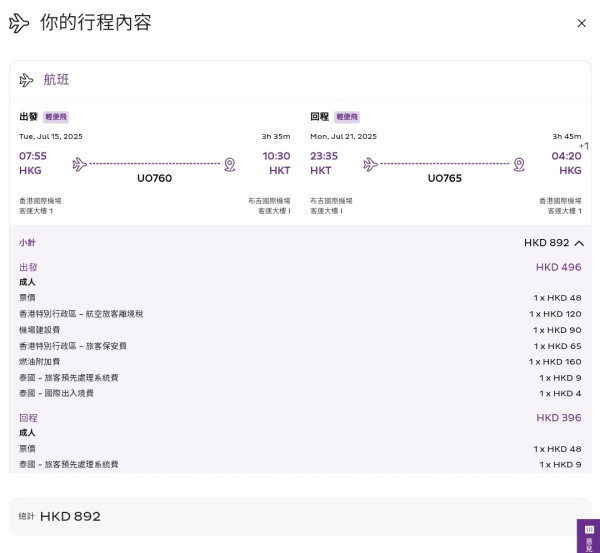Viewport: 600px width, 553px height.
Task: Click the date Mon, Jul 21, 2025
Action: pos(344,137)
